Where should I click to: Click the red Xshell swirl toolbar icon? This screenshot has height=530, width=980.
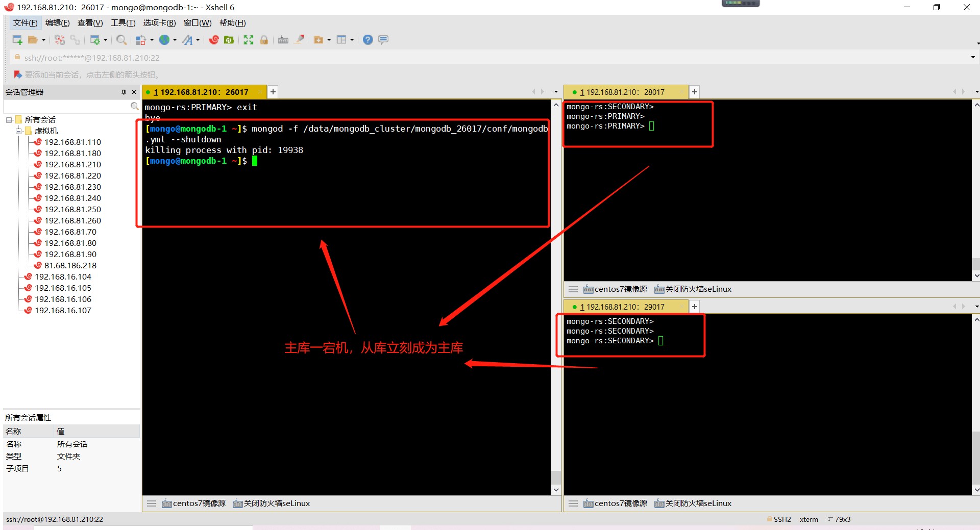tap(214, 40)
